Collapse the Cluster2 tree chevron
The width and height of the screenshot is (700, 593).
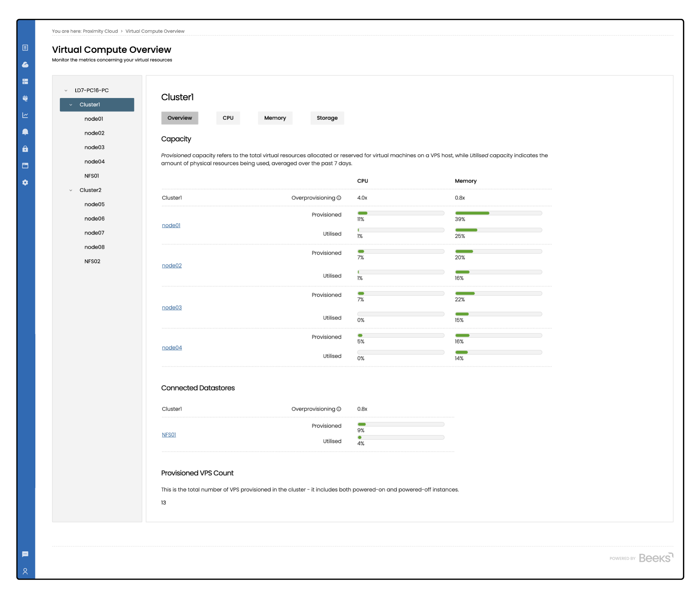click(x=71, y=190)
